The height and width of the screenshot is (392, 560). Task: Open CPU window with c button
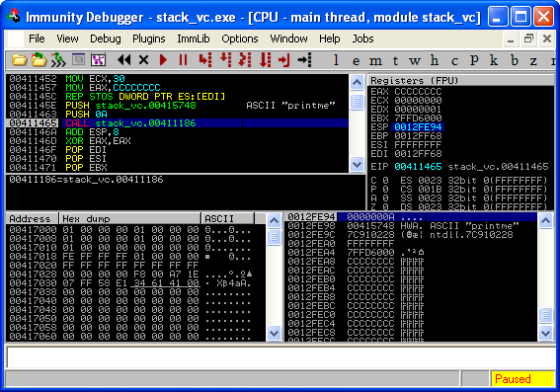click(454, 61)
